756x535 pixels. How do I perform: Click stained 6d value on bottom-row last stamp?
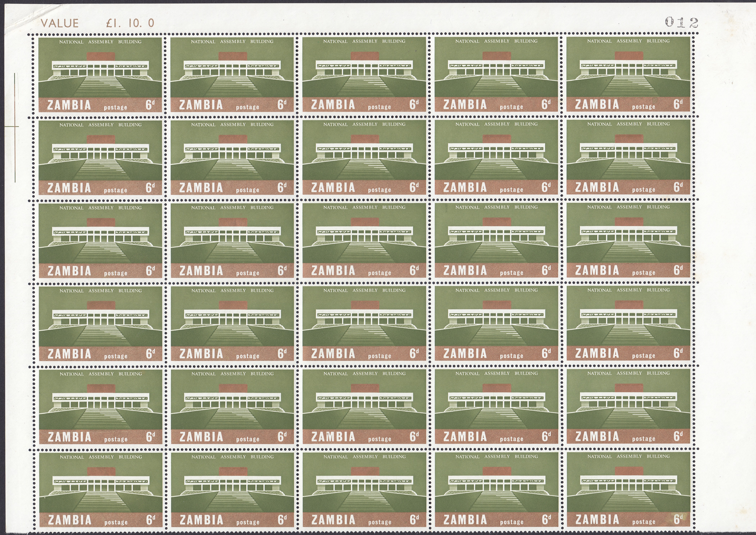(x=678, y=520)
